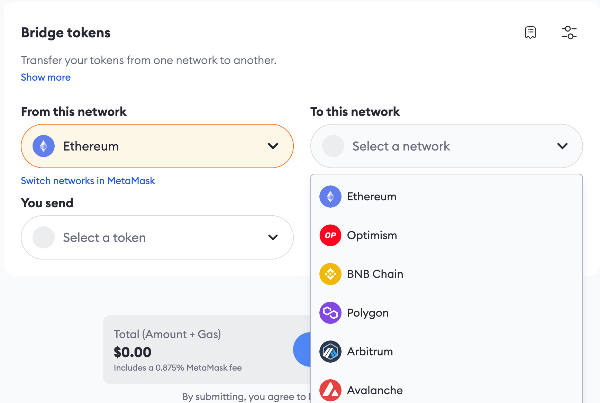Click the Polygon icon in network list
Screen dimensions: 600x403
330,313
